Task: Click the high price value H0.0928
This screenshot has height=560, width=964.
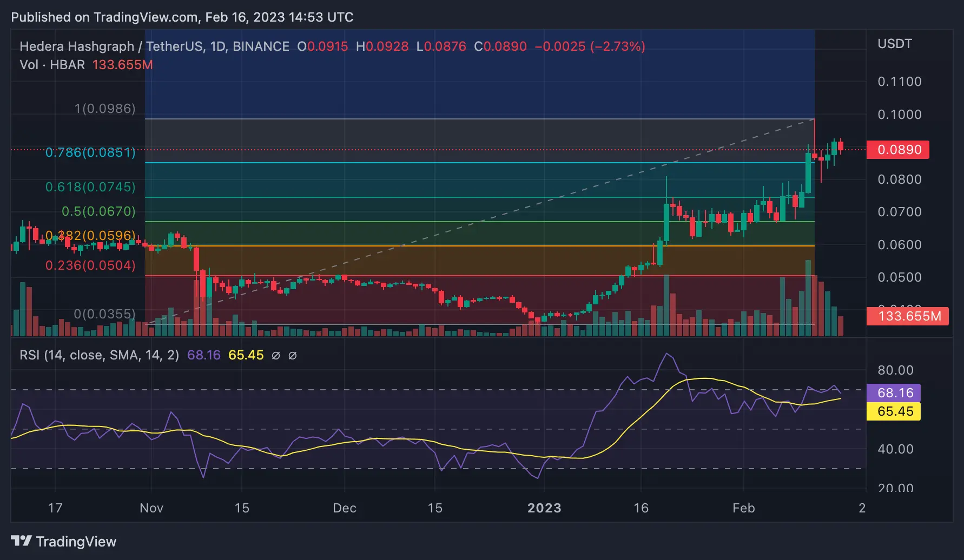Action: (x=382, y=46)
